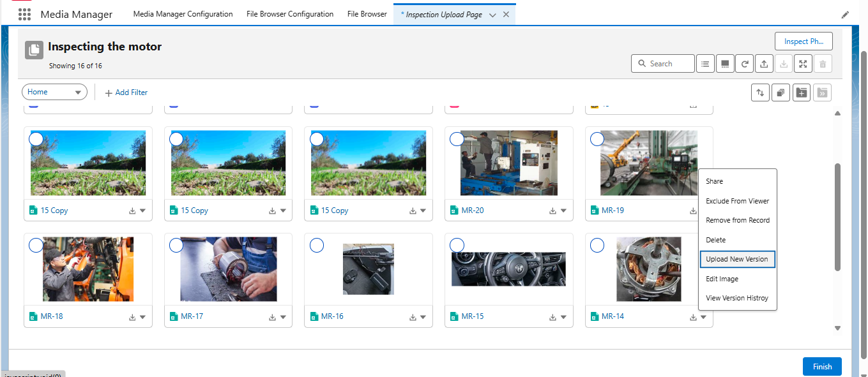Open the MR-14 actions dropdown arrow
Viewport: 868px width, 377px height.
point(703,316)
